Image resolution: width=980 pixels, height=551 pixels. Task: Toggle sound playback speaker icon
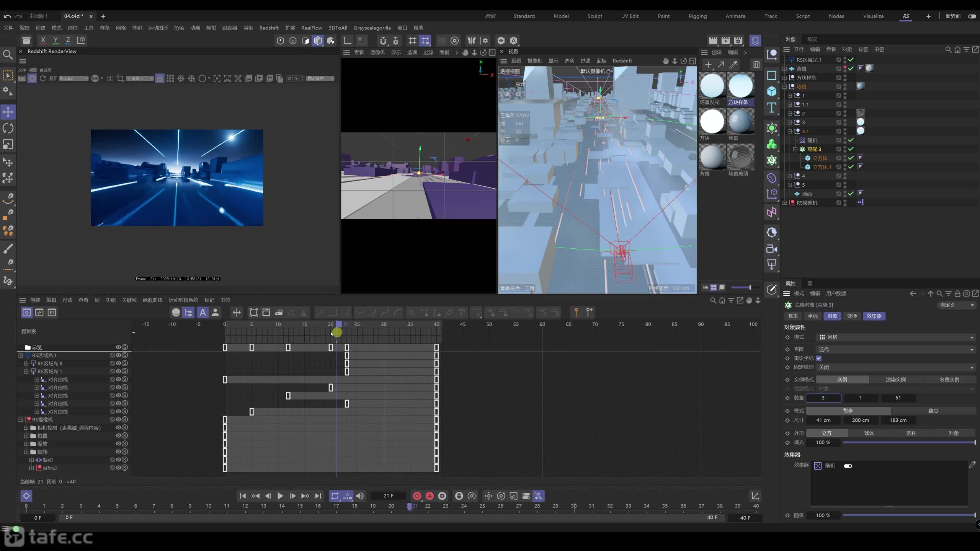point(360,496)
